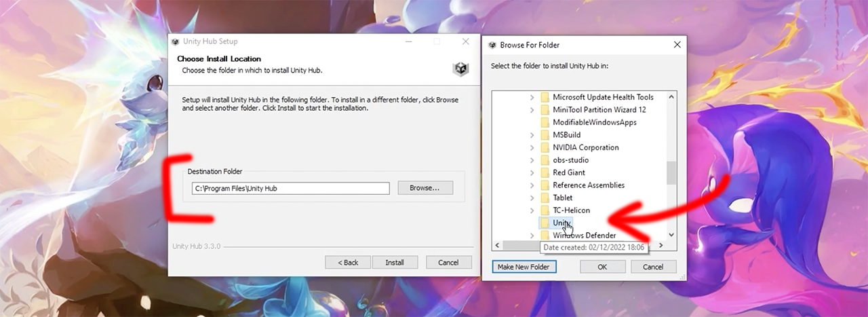Expand the Reference Assemblies folder node
Screen dimensions: 868x317
pos(532,185)
